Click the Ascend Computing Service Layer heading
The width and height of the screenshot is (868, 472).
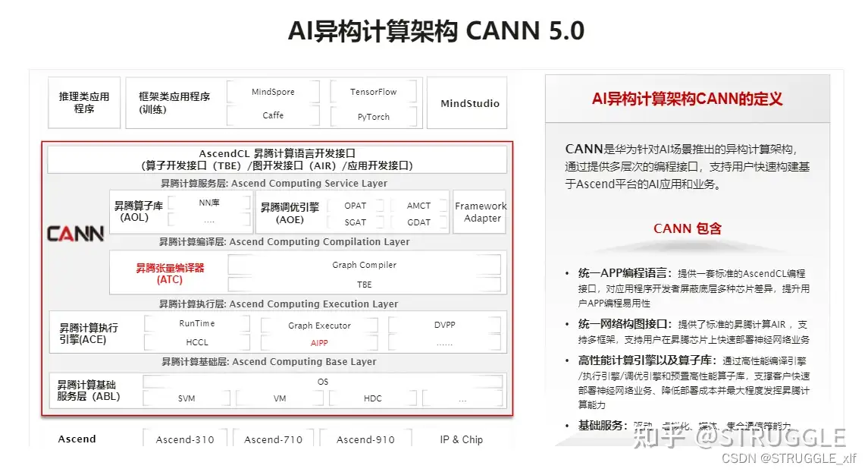(274, 184)
